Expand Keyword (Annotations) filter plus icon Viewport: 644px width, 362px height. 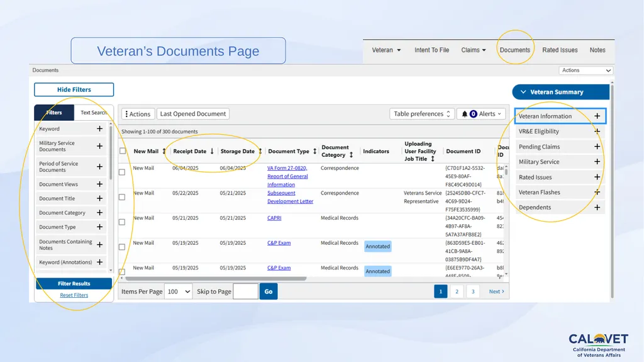pos(99,262)
